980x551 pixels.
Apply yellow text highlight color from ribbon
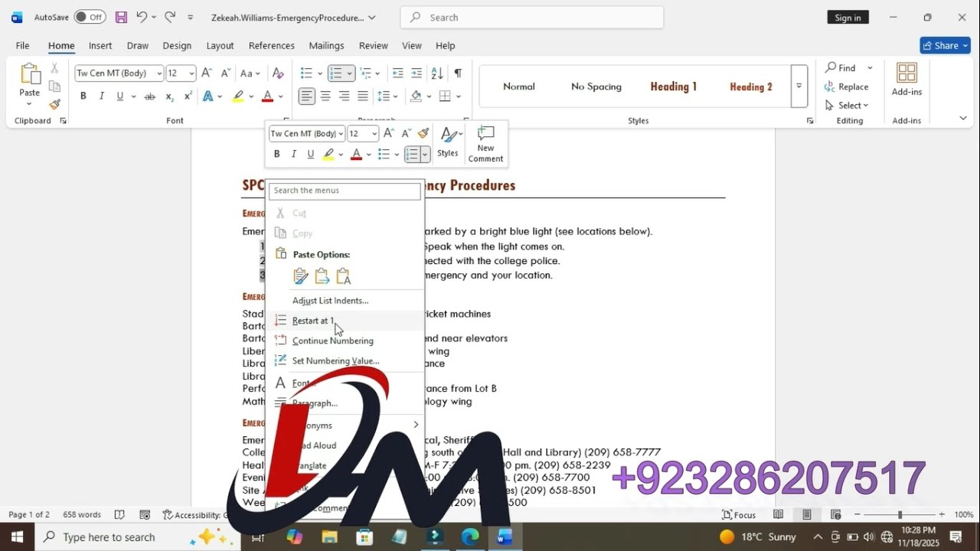tap(238, 96)
